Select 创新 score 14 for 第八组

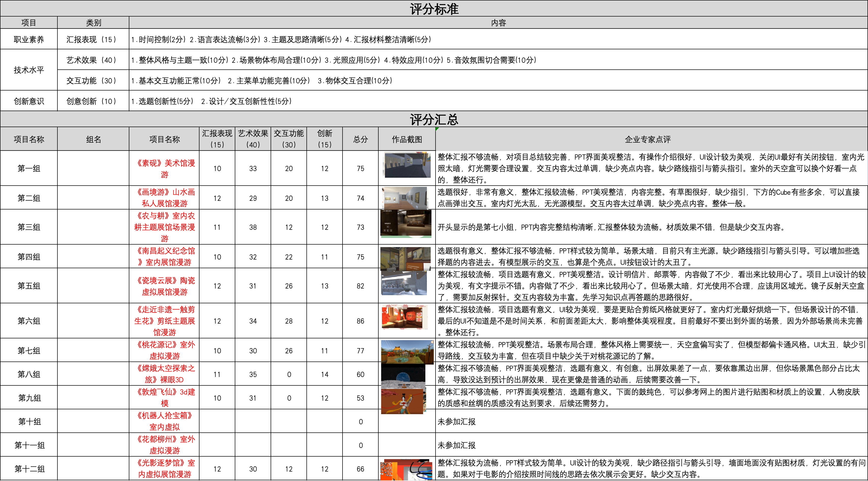(324, 373)
